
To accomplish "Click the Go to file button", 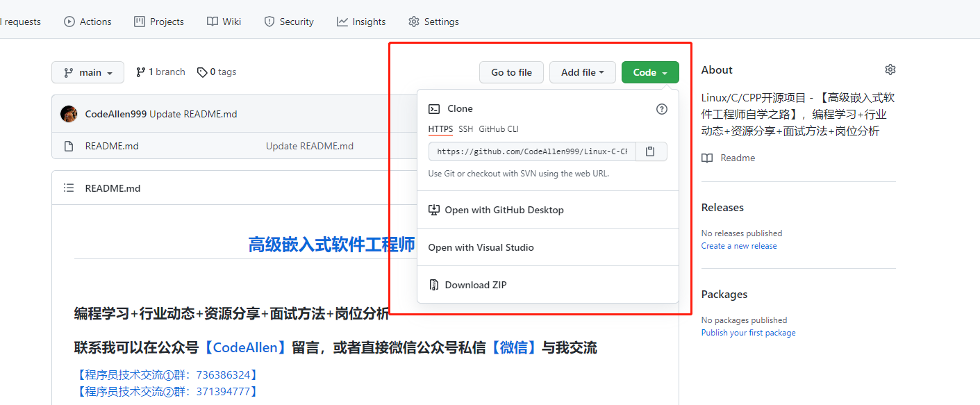I will pyautogui.click(x=512, y=72).
